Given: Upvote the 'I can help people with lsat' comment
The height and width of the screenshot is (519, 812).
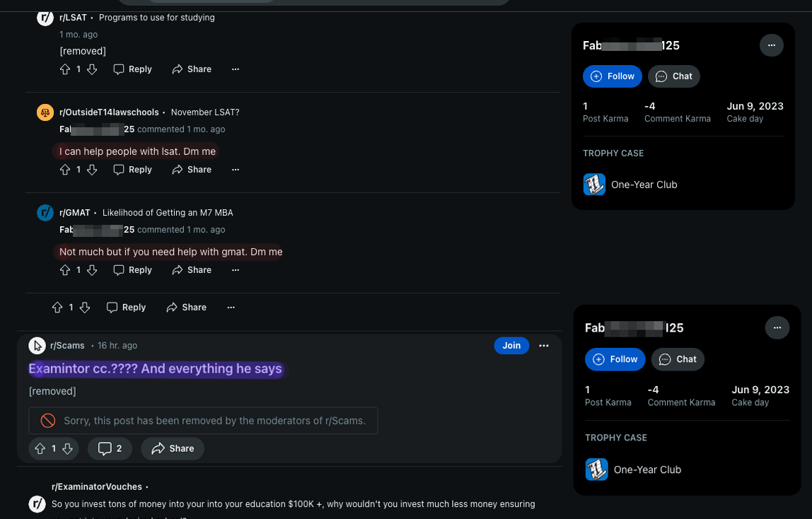Looking at the screenshot, I should (65, 170).
